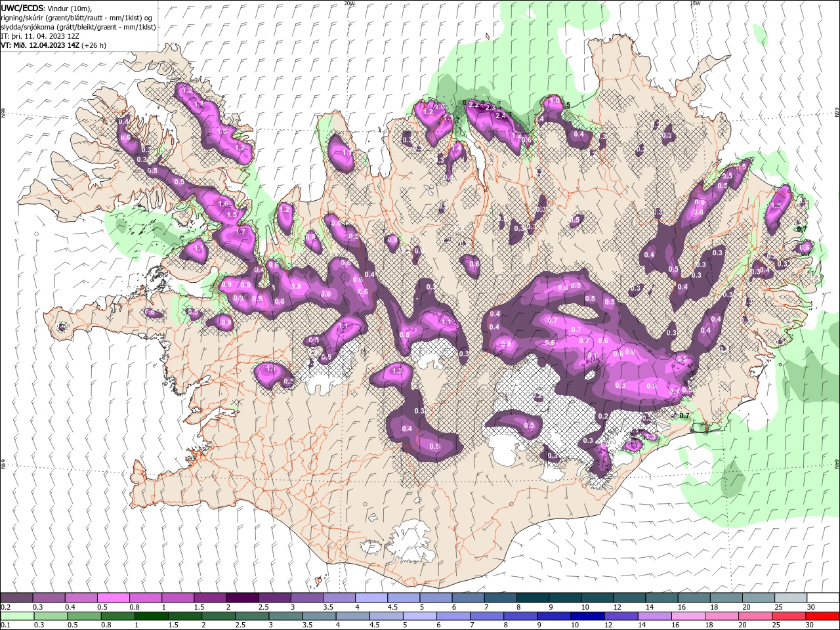Select the white 30 swatch in upper legend row
The image size is (840, 630).
(x=824, y=597)
